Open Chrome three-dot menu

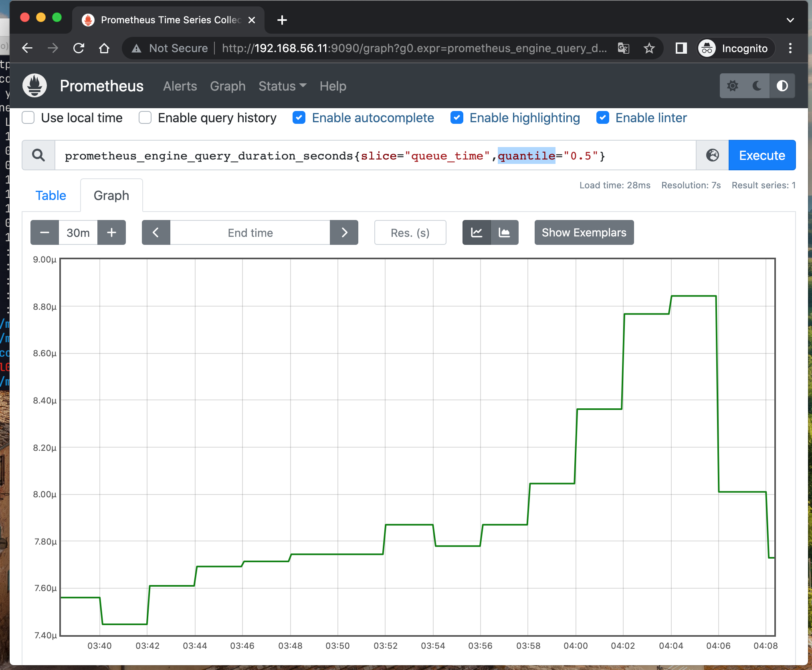pos(790,48)
